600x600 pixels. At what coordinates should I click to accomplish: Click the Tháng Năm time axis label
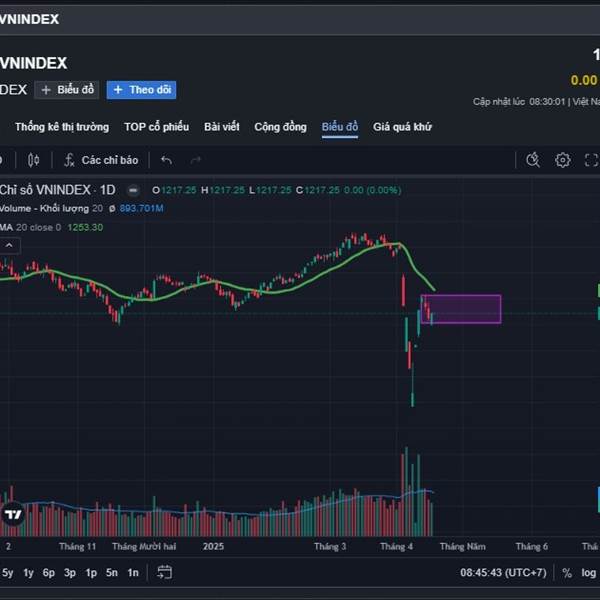[463, 546]
